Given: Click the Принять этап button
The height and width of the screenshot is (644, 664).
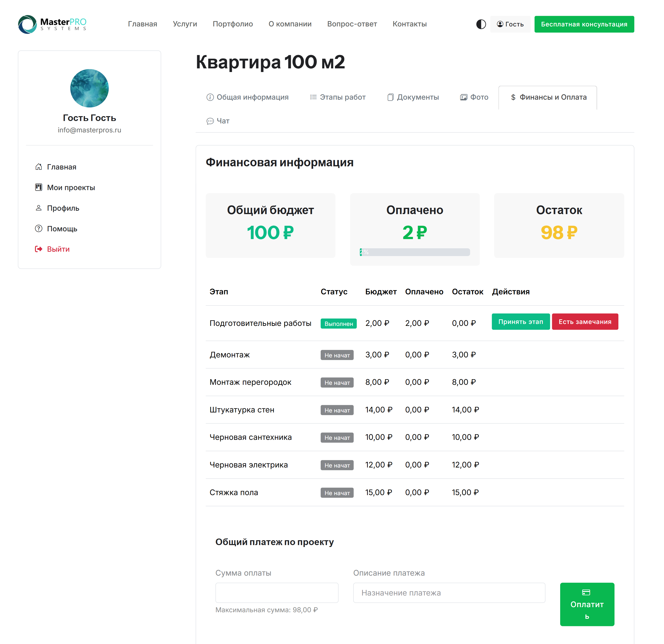Looking at the screenshot, I should click(x=520, y=321).
